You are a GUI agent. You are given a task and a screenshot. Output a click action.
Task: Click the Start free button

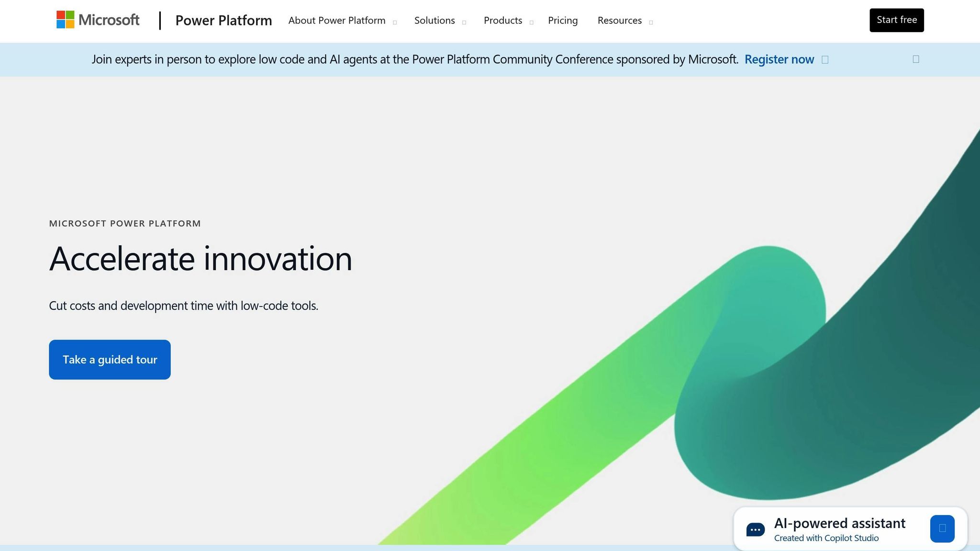pyautogui.click(x=896, y=20)
